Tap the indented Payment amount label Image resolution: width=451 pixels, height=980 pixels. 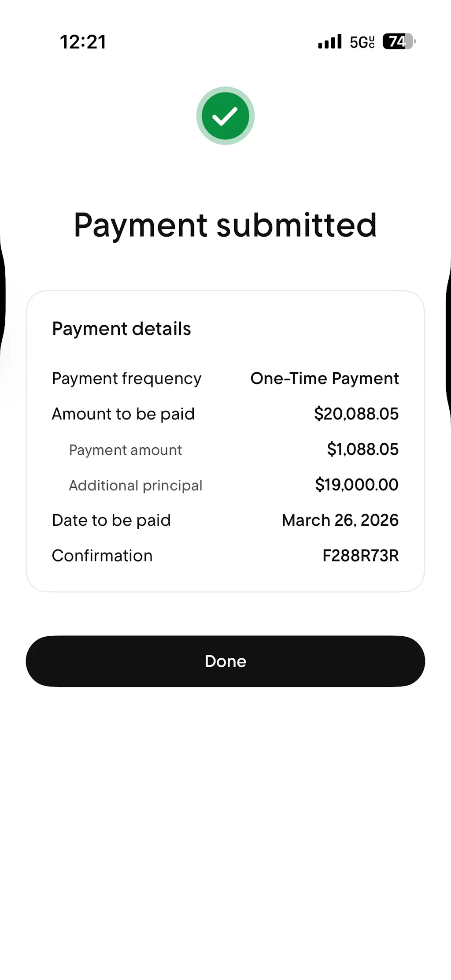click(x=125, y=450)
